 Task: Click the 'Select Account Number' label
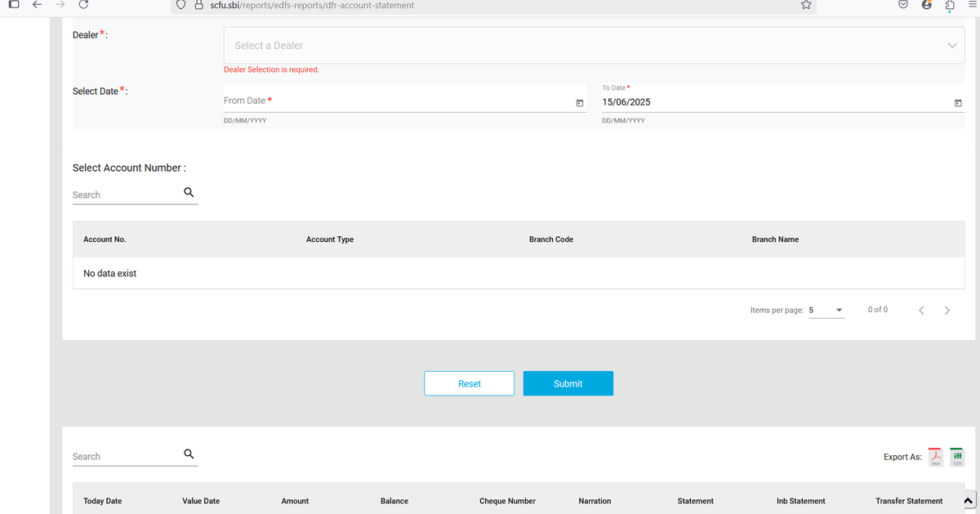(129, 168)
